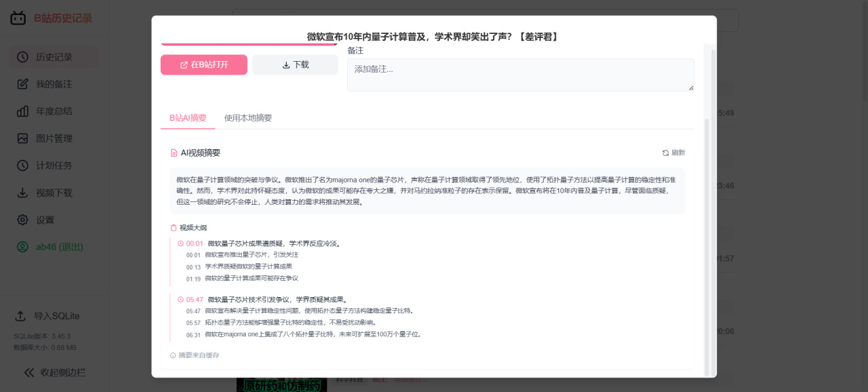Click the picture icon beside 图片管理
The height and width of the screenshot is (392, 868).
coord(22,138)
